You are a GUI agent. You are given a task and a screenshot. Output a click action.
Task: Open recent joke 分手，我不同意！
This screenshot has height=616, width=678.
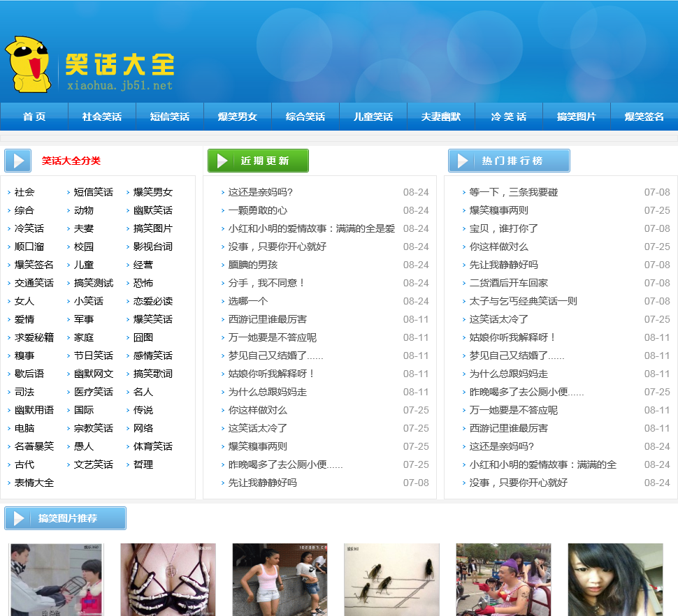[x=267, y=283]
